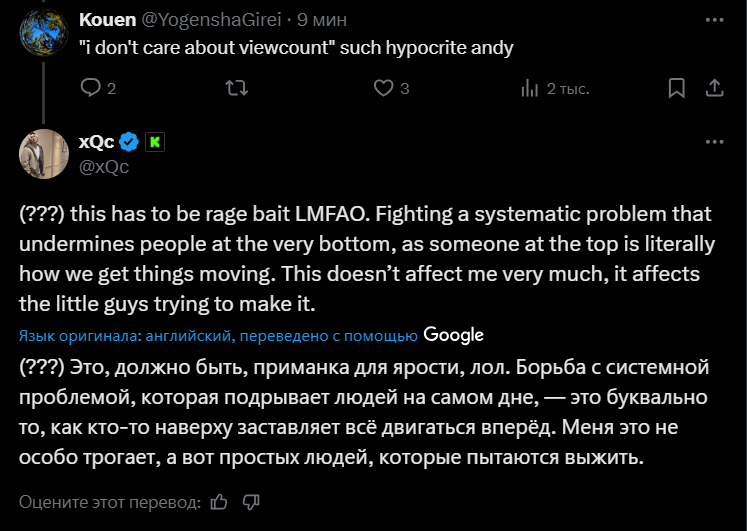Open the Google translation attribution link
This screenshot has width=747, height=531.
click(453, 334)
